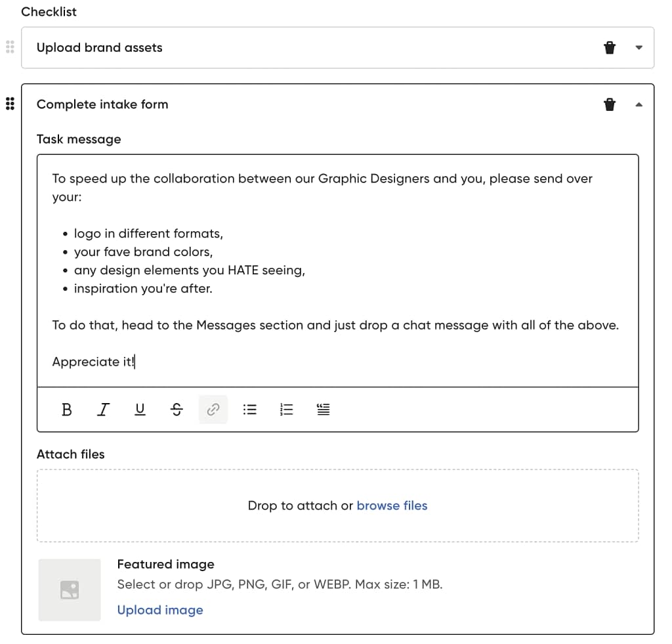Click the 'To do that, head to the Messages' line
672x644 pixels.
point(335,326)
